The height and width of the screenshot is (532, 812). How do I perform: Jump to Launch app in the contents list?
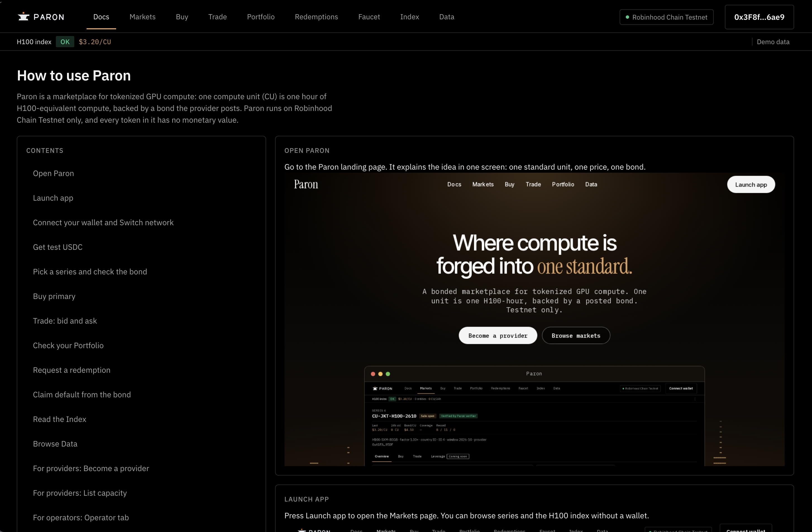(x=53, y=198)
